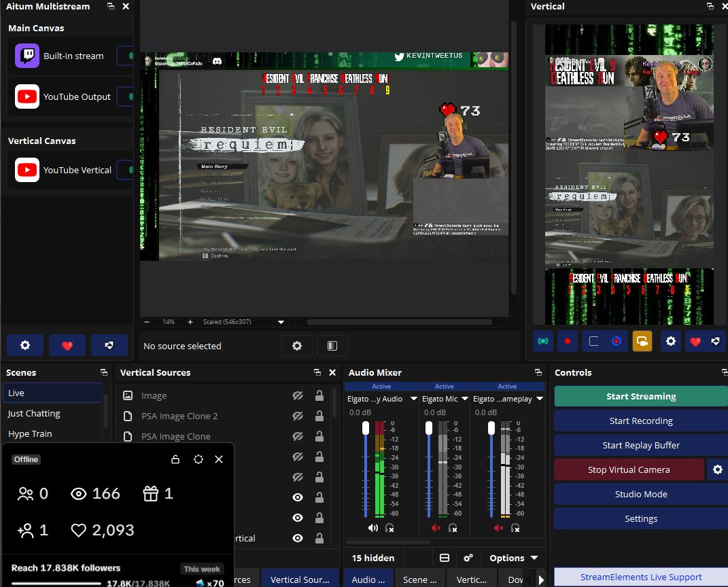Click the Vertical replay buffer circular icon
728x587 pixels.
[617, 341]
